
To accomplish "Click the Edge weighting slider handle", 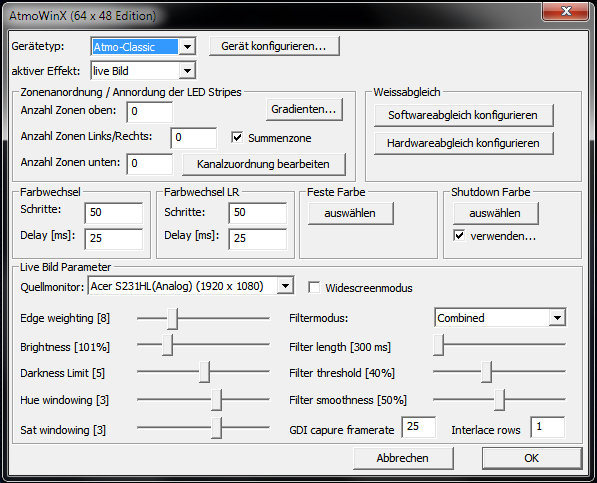I will [172, 319].
